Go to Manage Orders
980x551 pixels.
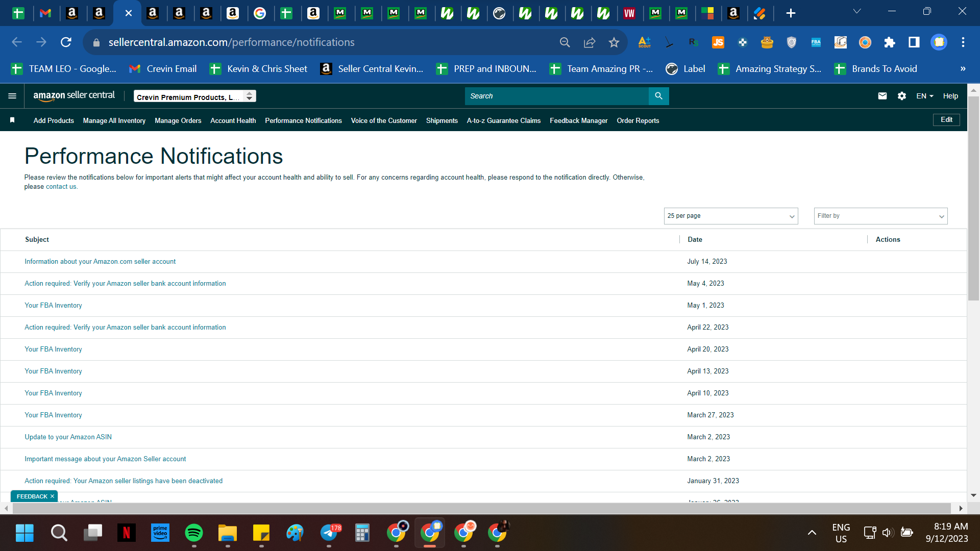[178, 120]
